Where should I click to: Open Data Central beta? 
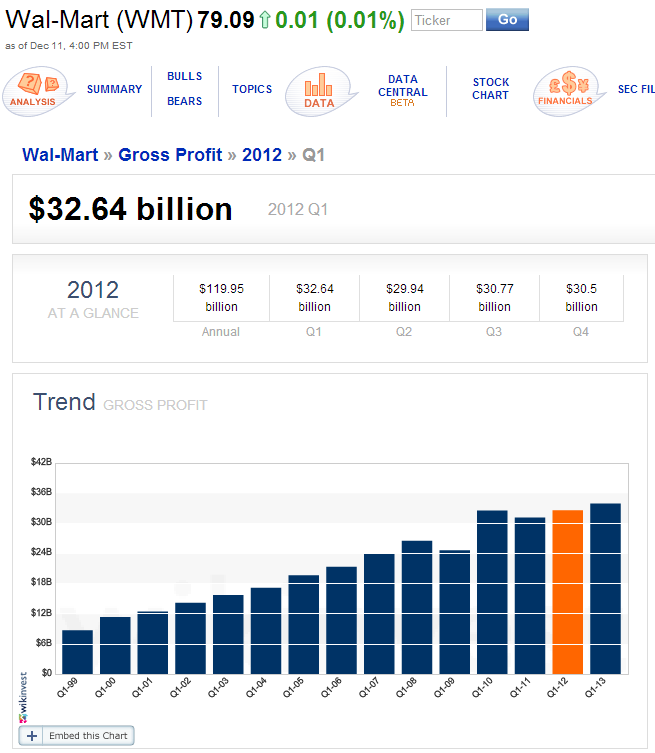coord(402,90)
